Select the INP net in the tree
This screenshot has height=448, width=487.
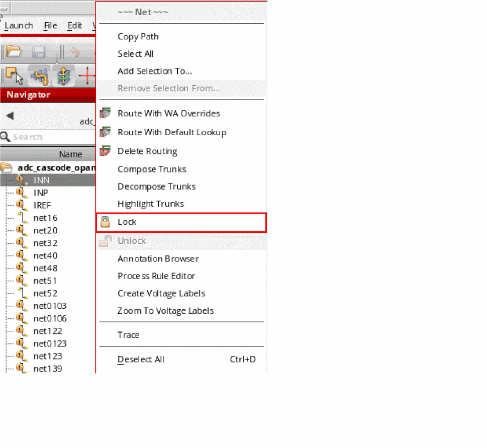41,193
